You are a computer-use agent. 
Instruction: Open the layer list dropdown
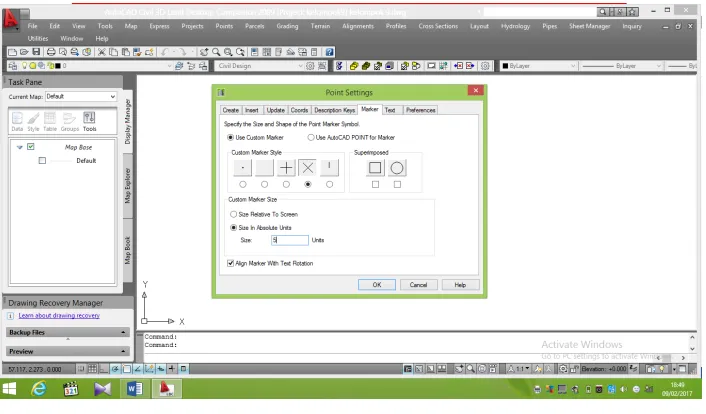[169, 66]
